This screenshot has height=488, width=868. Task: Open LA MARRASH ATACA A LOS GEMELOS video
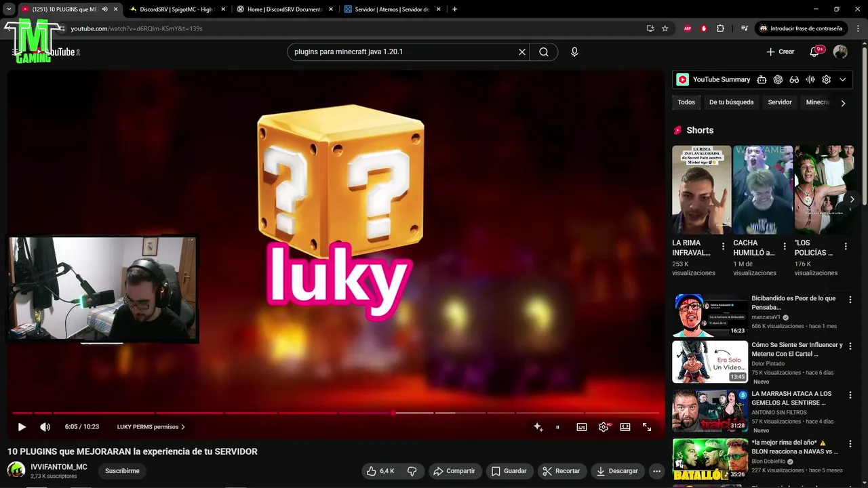click(x=710, y=410)
